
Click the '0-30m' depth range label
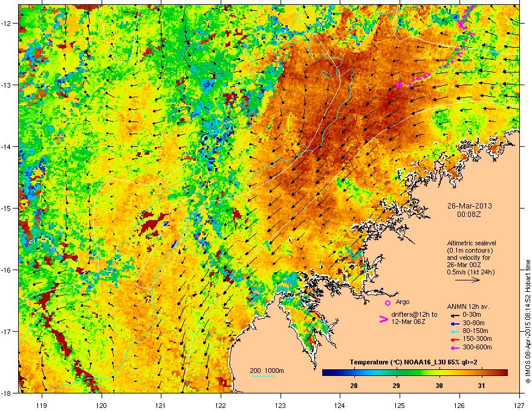click(x=472, y=315)
